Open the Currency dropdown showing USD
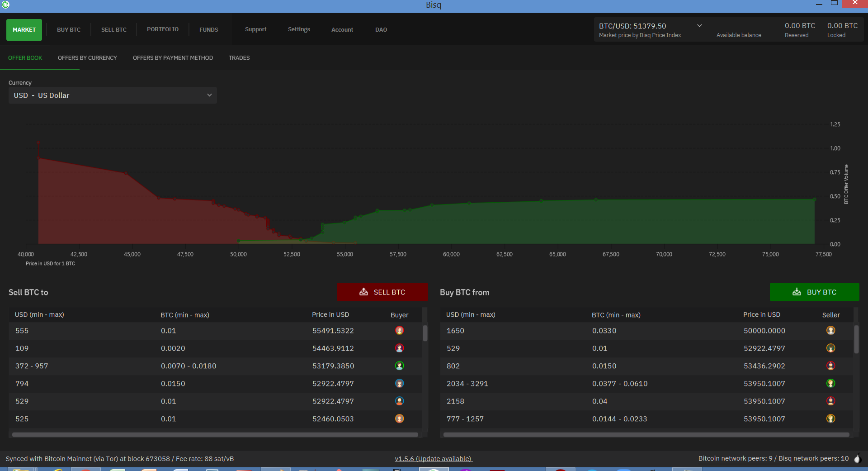 coord(113,95)
